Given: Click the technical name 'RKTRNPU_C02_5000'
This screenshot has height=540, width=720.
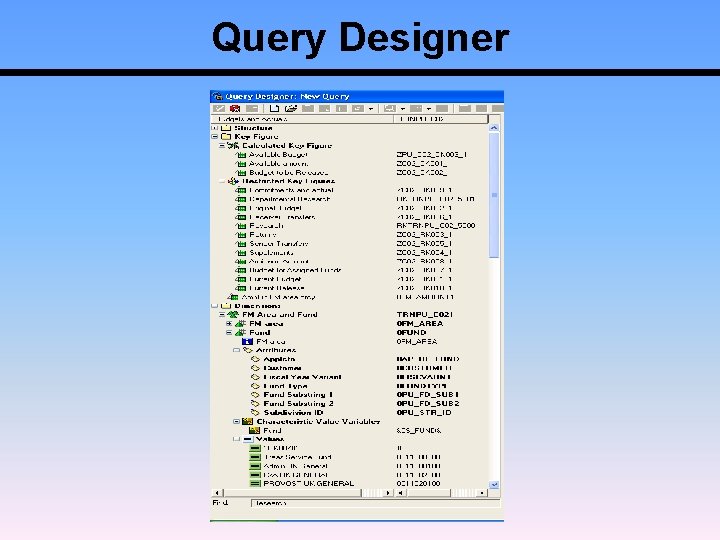Looking at the screenshot, I should point(436,226).
